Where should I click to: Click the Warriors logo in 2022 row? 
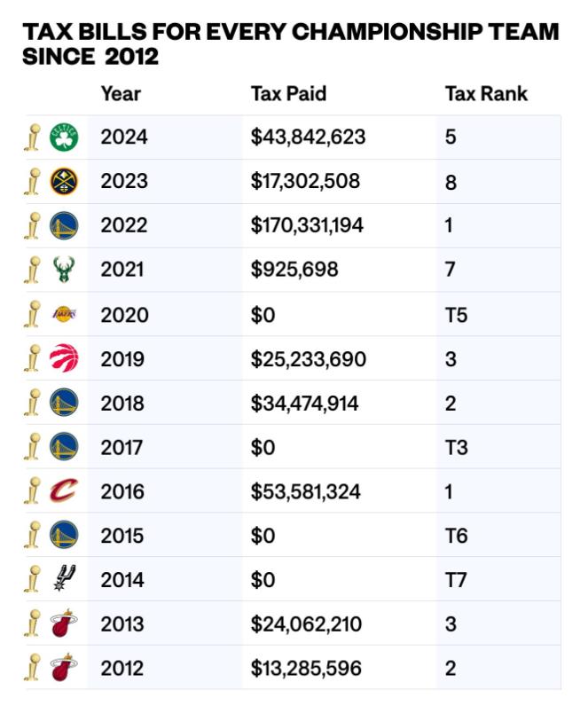(64, 225)
